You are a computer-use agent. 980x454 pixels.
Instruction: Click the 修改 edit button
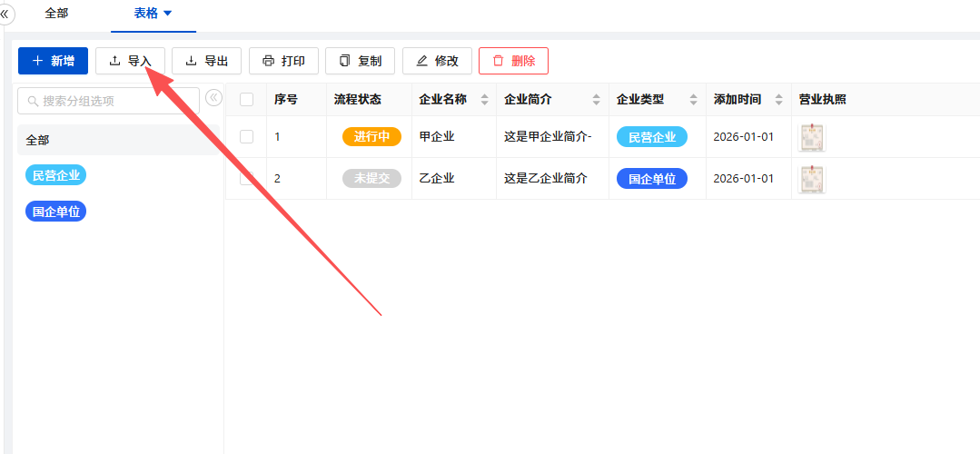pyautogui.click(x=437, y=61)
